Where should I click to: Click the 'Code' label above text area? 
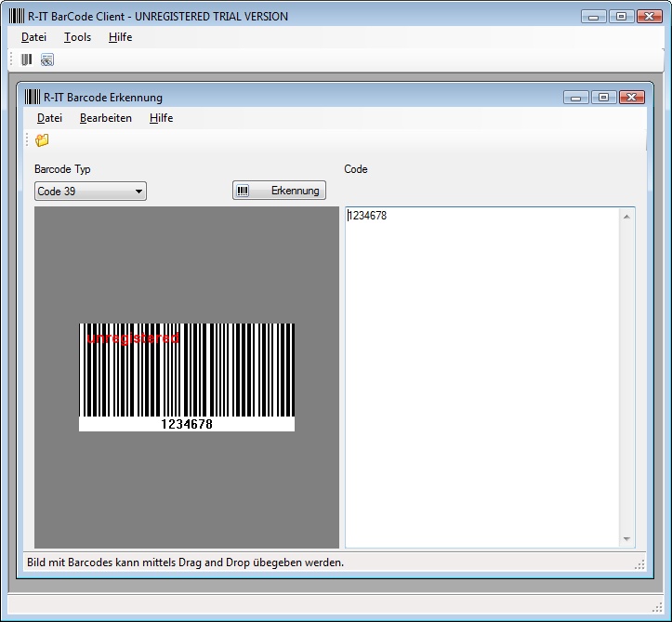(x=356, y=169)
